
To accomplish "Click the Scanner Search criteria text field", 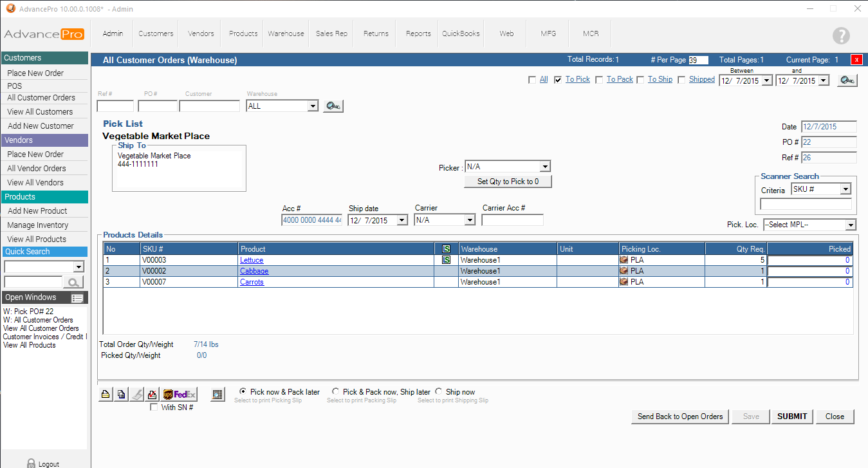I will click(x=806, y=204).
